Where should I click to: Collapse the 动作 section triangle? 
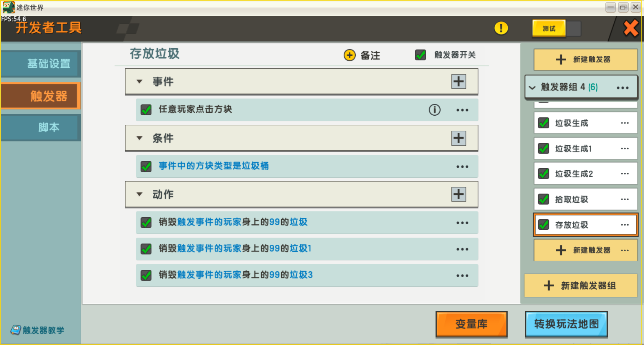pyautogui.click(x=140, y=194)
